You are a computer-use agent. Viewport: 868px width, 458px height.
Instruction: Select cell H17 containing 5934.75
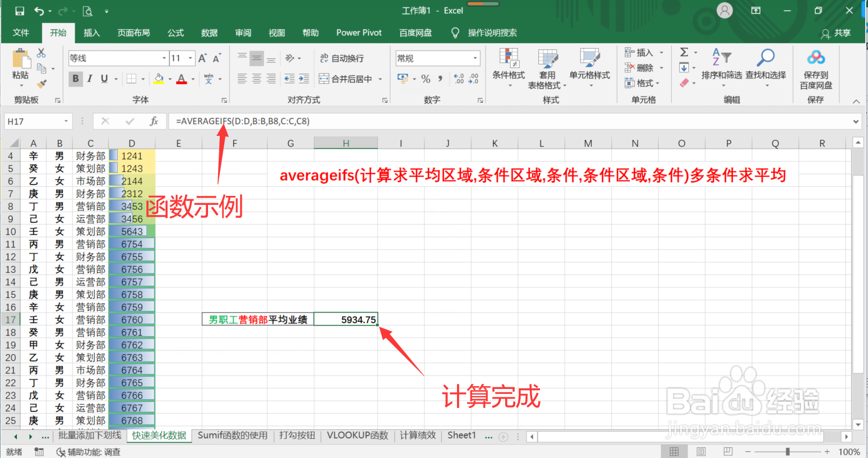tap(346, 319)
